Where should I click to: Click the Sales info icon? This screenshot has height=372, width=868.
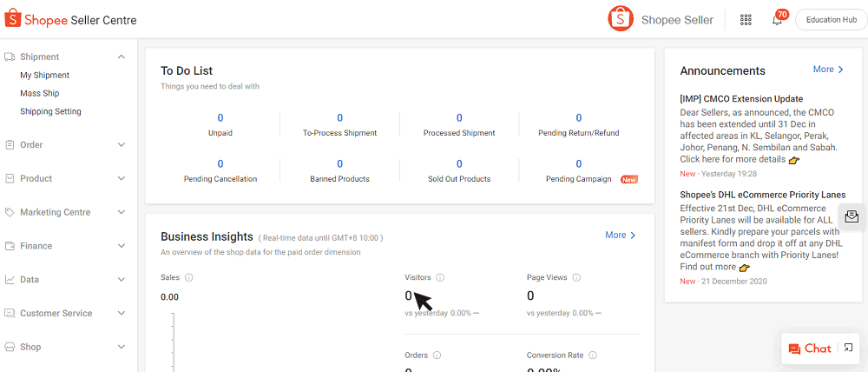(x=189, y=277)
